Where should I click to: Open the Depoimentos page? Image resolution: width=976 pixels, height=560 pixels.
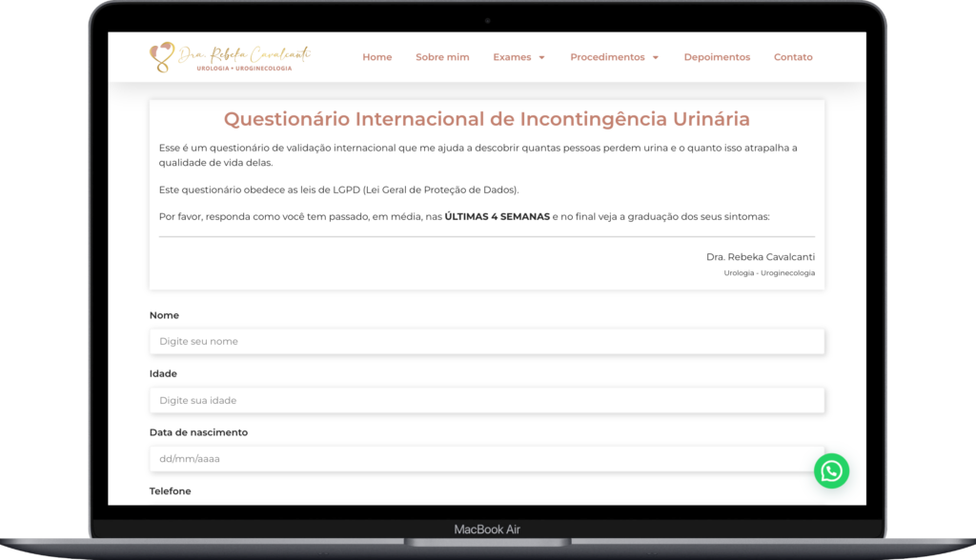pyautogui.click(x=717, y=56)
